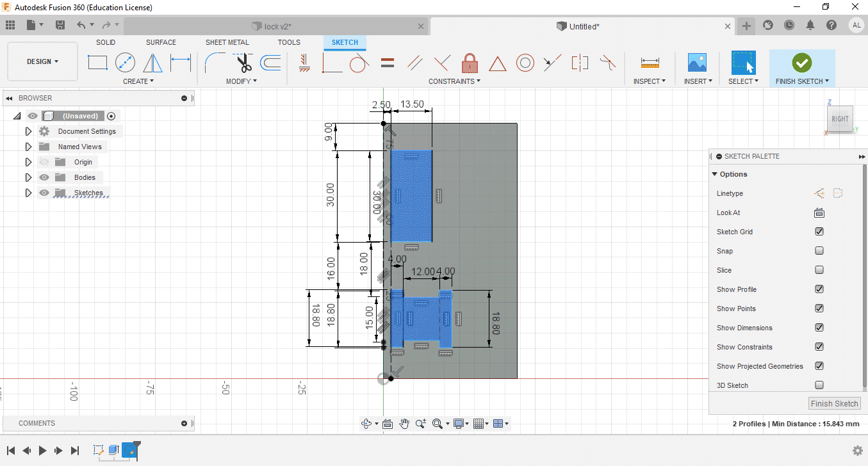Open the CONSTRAINTS dropdown menu
Viewport: 868px width, 466px height.
point(454,81)
